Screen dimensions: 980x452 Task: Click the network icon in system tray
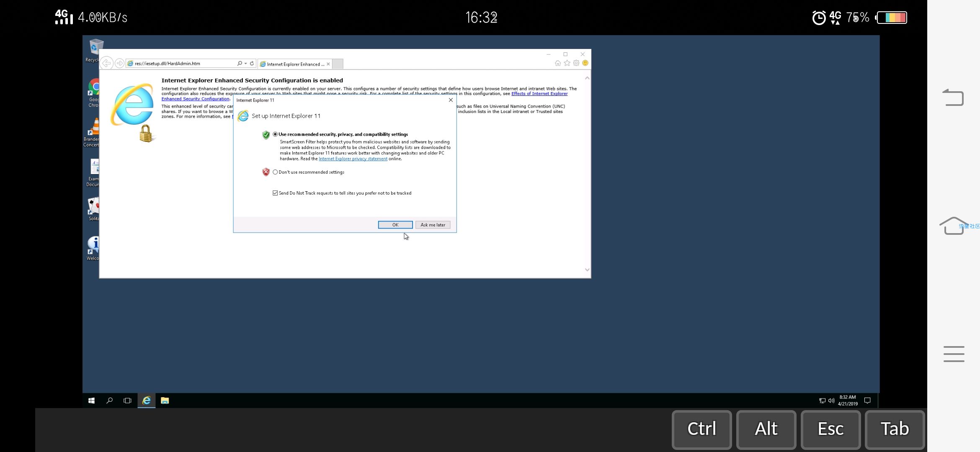click(822, 401)
